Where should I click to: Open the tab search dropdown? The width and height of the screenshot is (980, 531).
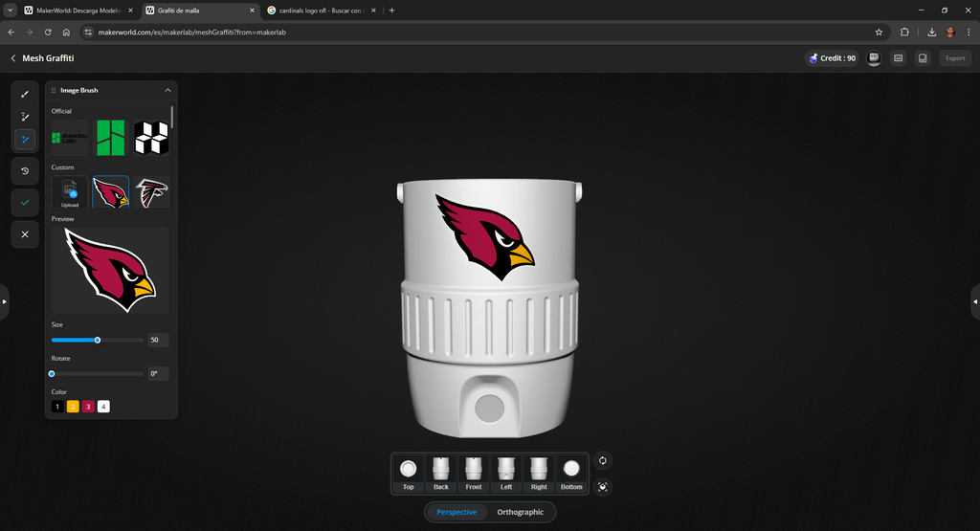(x=10, y=11)
